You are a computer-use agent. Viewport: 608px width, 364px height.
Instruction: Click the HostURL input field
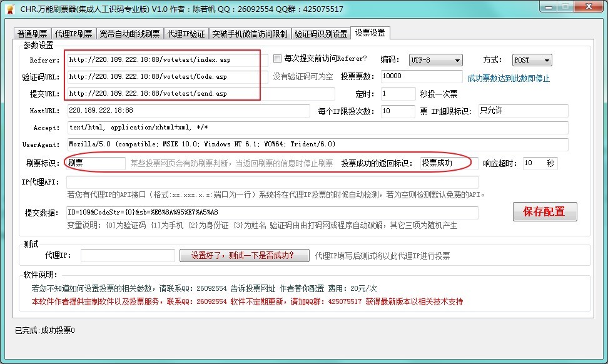188,111
